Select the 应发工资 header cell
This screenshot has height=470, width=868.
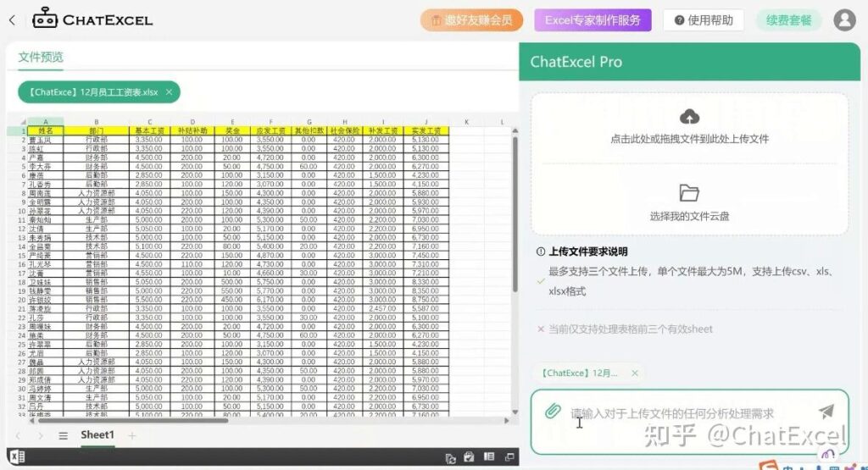270,131
